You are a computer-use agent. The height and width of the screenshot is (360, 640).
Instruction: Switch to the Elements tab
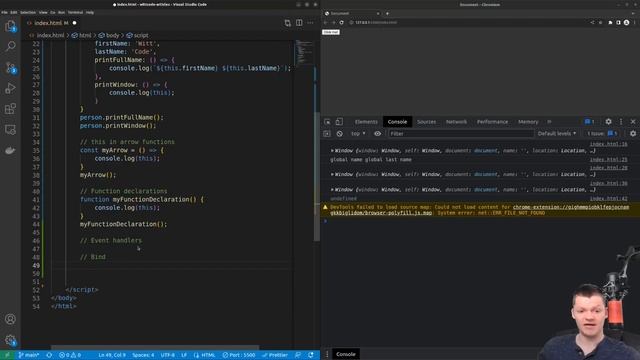pos(366,122)
